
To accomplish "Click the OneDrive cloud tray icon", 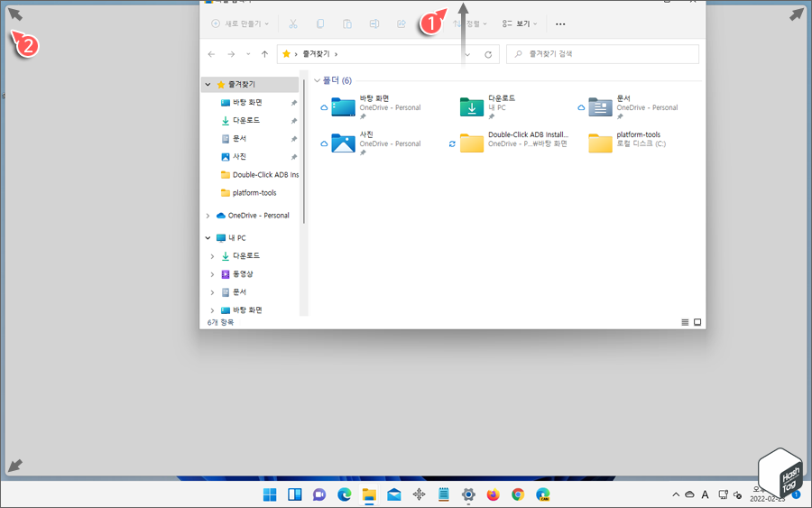I will [x=690, y=494].
